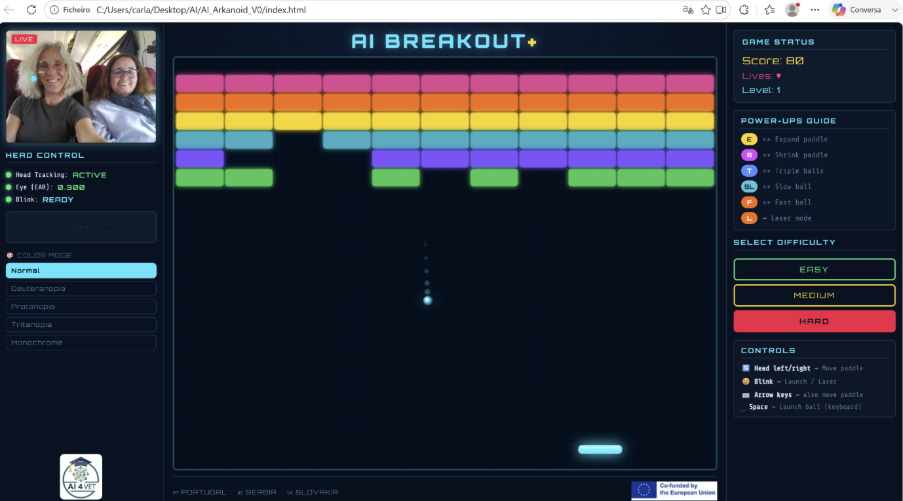
Task: Select MEDIUM difficulty
Action: point(814,295)
